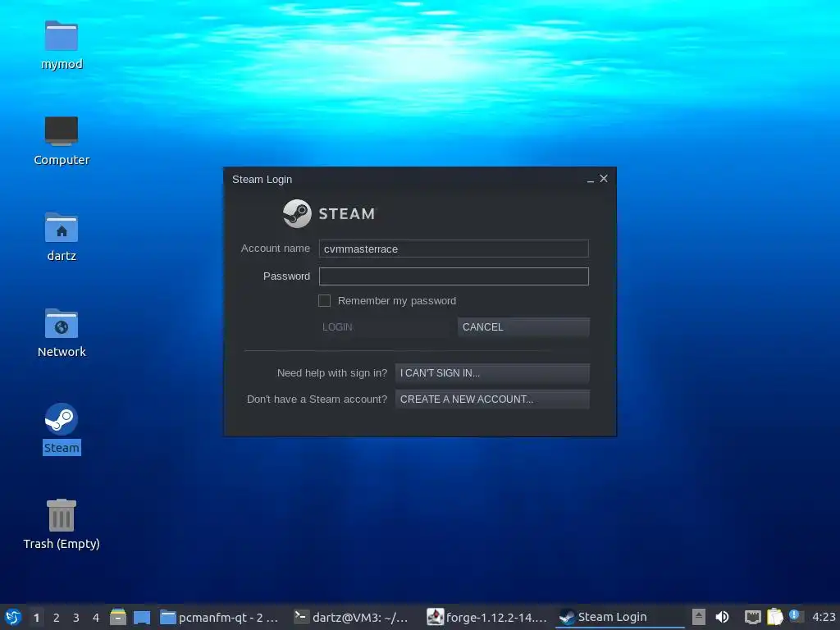
Task: Switch to virtual desktop 4
Action: click(x=96, y=618)
